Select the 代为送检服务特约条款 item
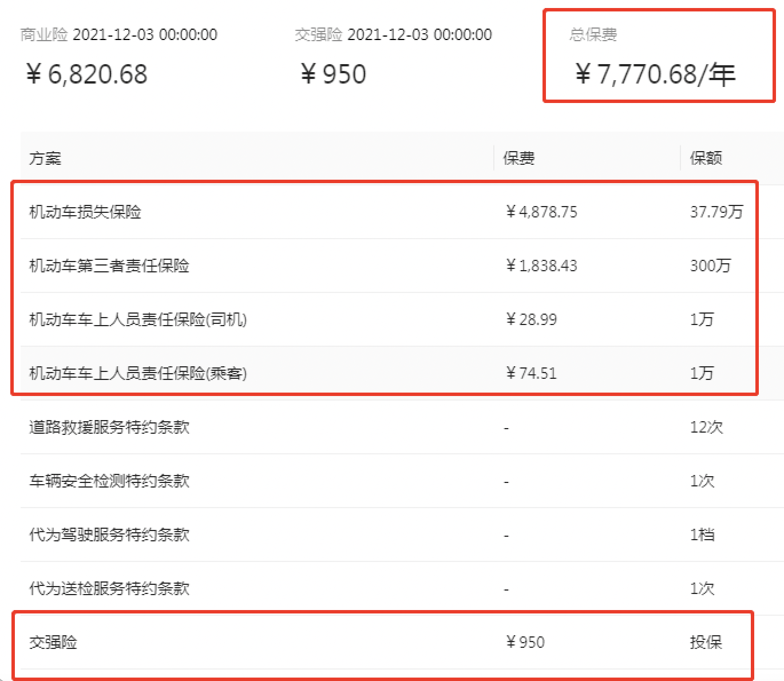The width and height of the screenshot is (784, 681). (x=109, y=589)
